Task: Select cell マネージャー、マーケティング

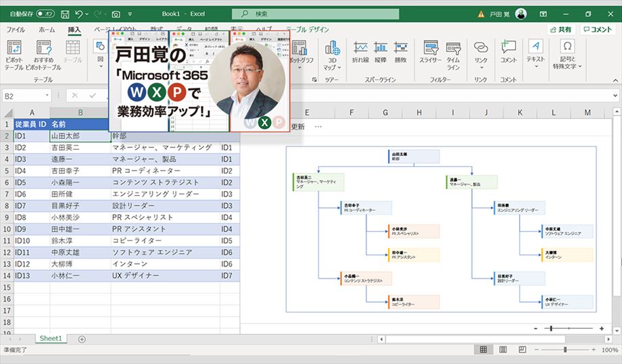Action: [x=166, y=148]
